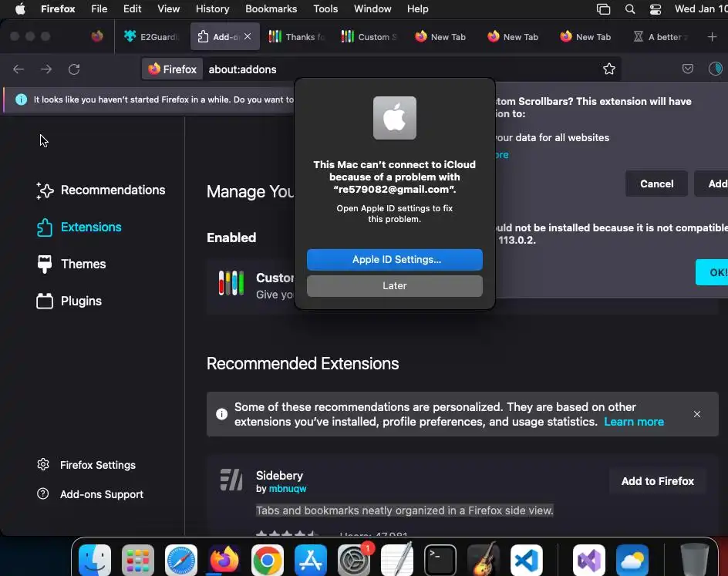Add Sidebery with Add to Firefox
728x576 pixels.
coord(657,481)
